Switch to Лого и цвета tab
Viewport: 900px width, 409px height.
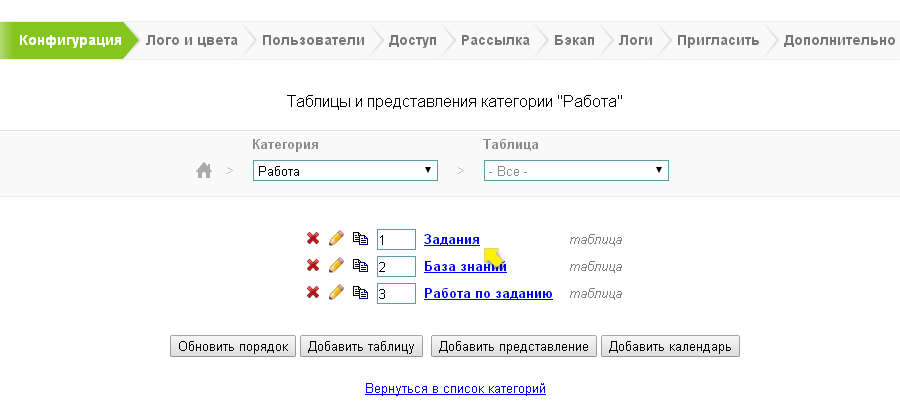[x=191, y=41]
